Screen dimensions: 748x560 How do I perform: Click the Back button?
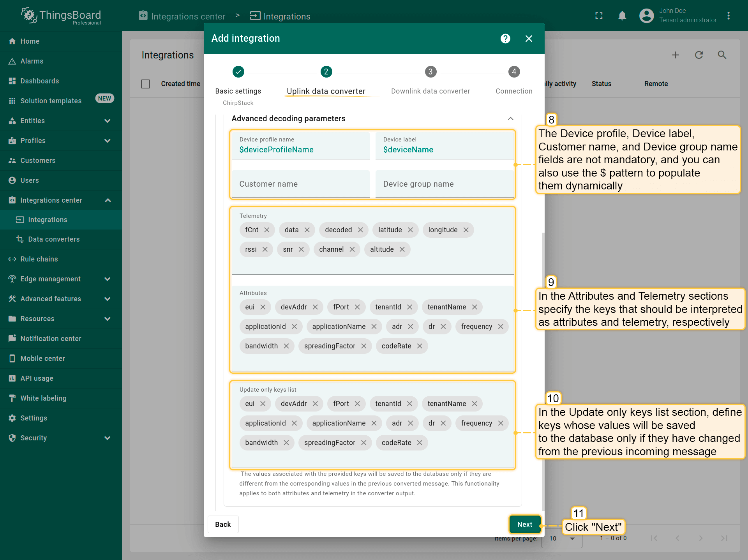pos(223,525)
